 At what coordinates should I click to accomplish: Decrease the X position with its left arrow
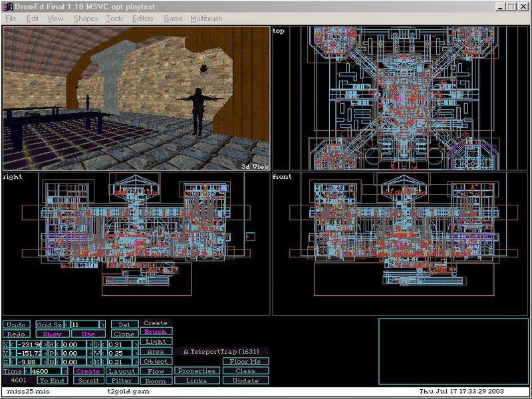(13, 344)
